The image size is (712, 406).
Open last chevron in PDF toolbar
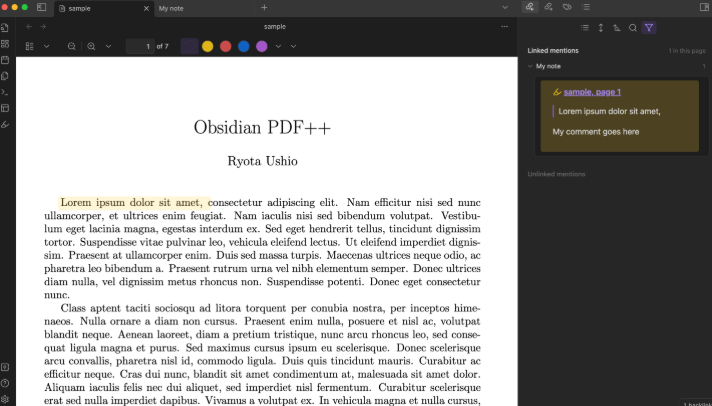pyautogui.click(x=293, y=46)
